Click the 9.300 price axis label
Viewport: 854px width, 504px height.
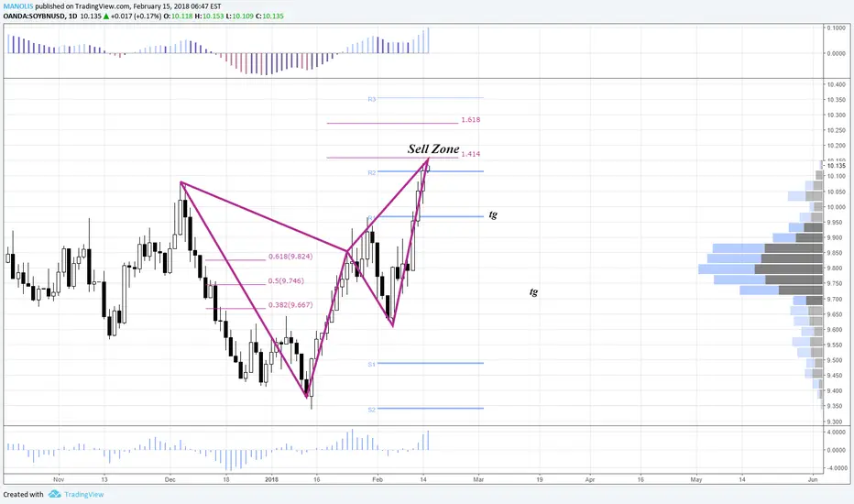[x=837, y=422]
